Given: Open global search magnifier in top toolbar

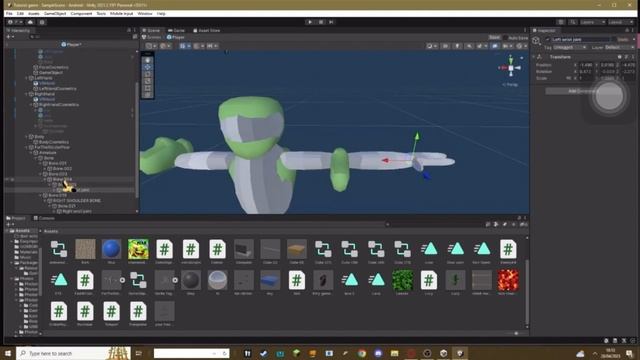Looking at the screenshot, I should pyautogui.click(x=573, y=22).
